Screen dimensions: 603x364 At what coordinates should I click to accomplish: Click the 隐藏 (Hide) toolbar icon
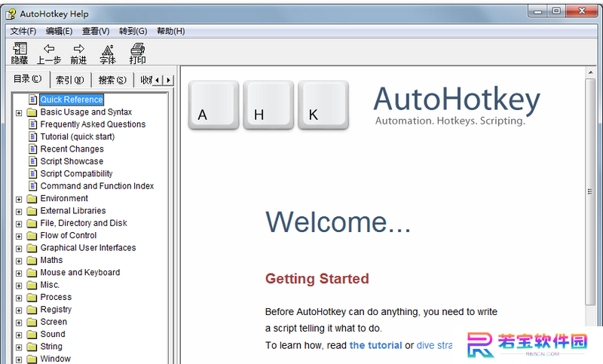[20, 53]
